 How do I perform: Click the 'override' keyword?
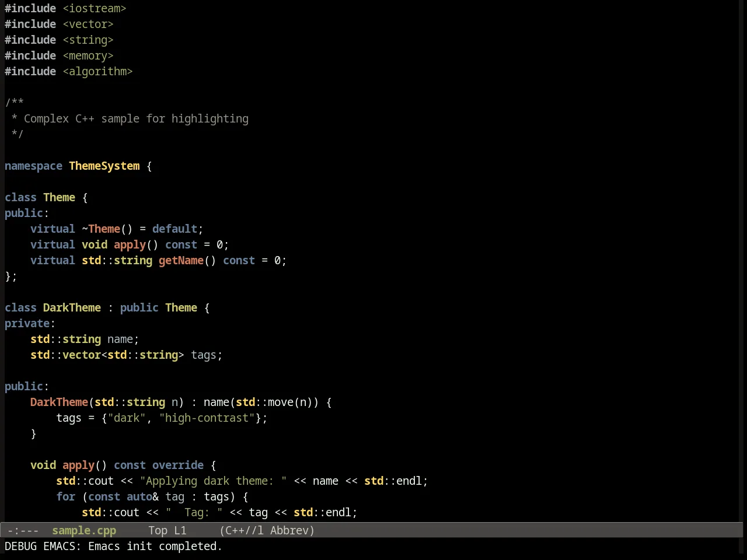[x=178, y=465]
